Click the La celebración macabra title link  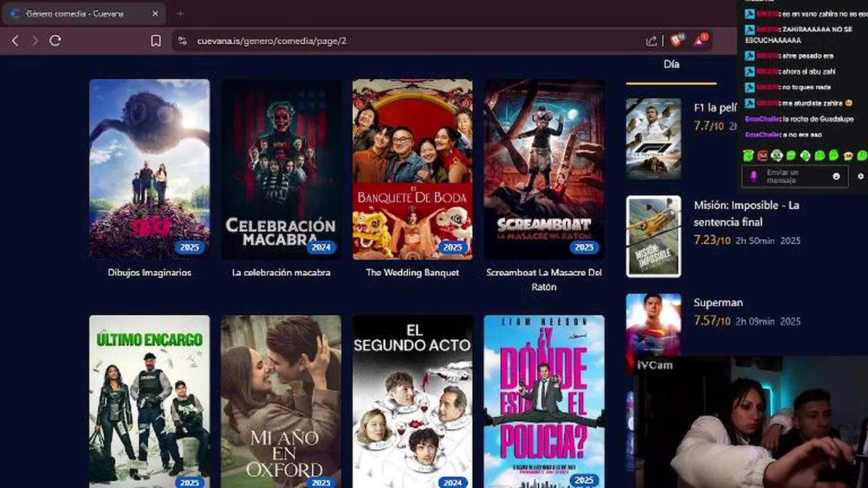coord(281,272)
